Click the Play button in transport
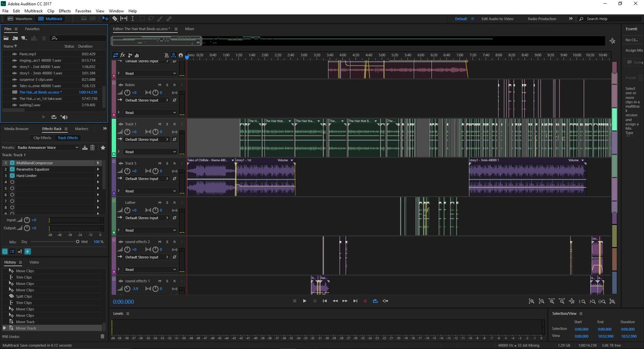 304,301
